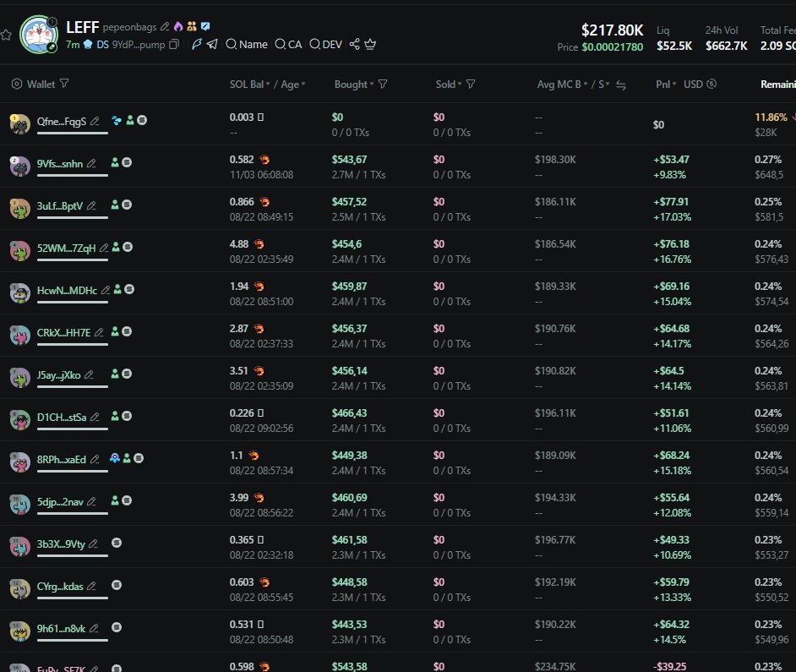
Task: Edit label for wallet Qfne...FqgS
Action: coord(95,122)
